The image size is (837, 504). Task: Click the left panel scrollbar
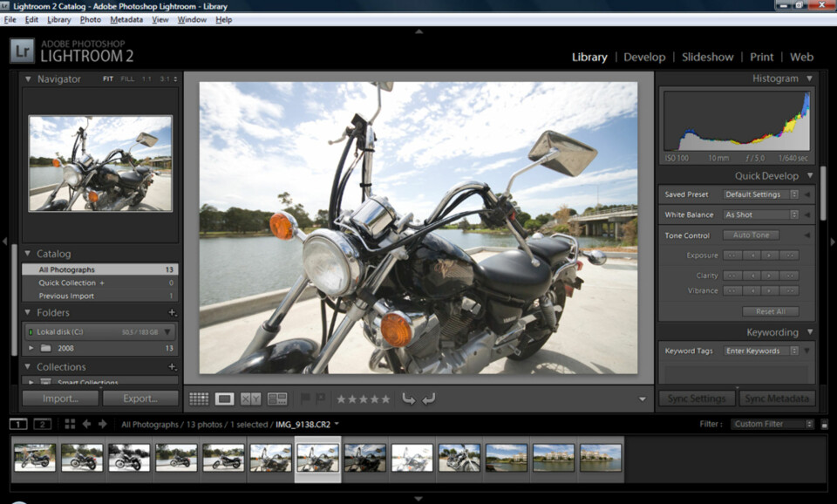pos(15,299)
